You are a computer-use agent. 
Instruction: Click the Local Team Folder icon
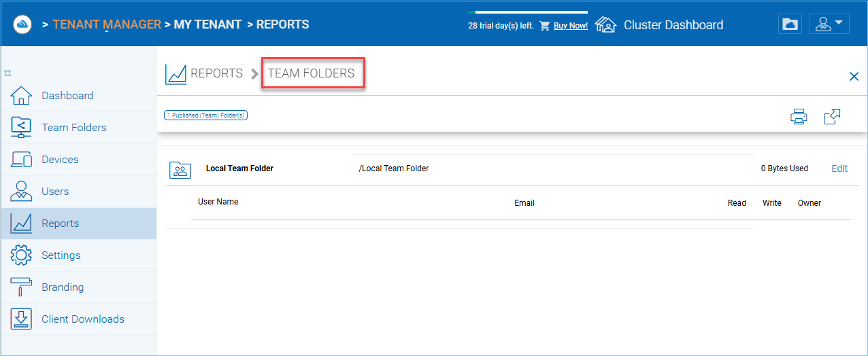tap(180, 170)
